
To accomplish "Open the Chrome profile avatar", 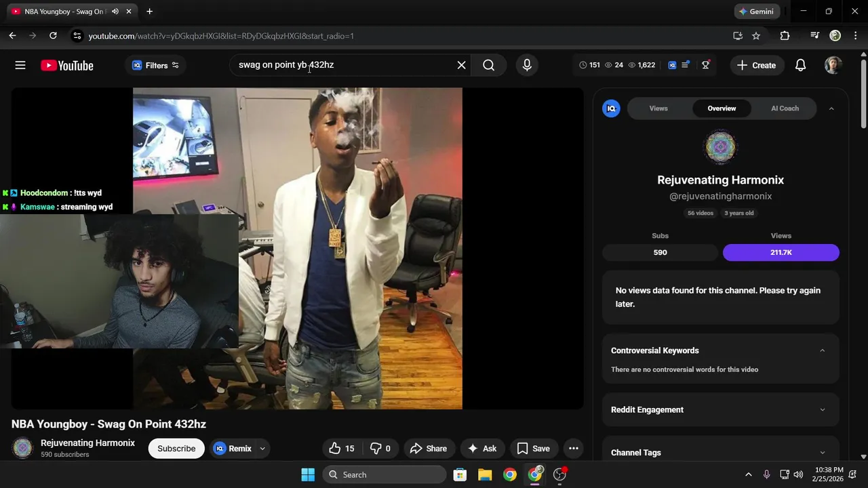I will click(x=835, y=35).
